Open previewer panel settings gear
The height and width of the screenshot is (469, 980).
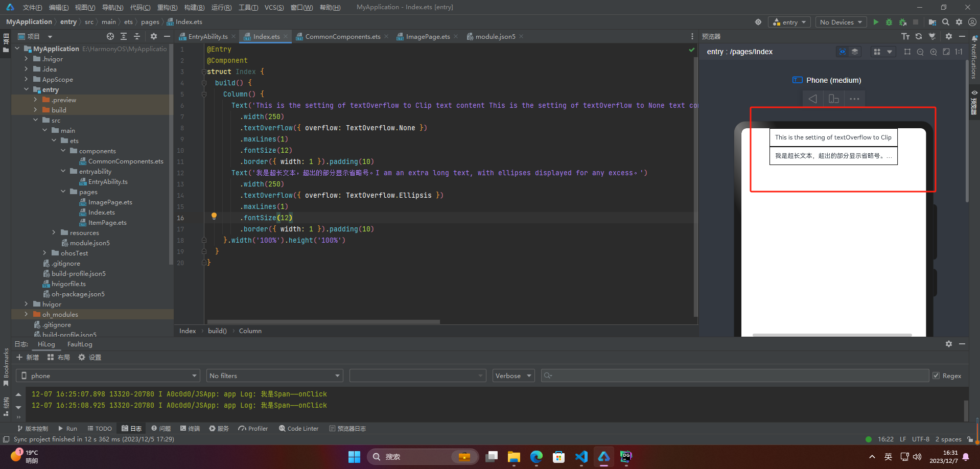click(x=949, y=36)
